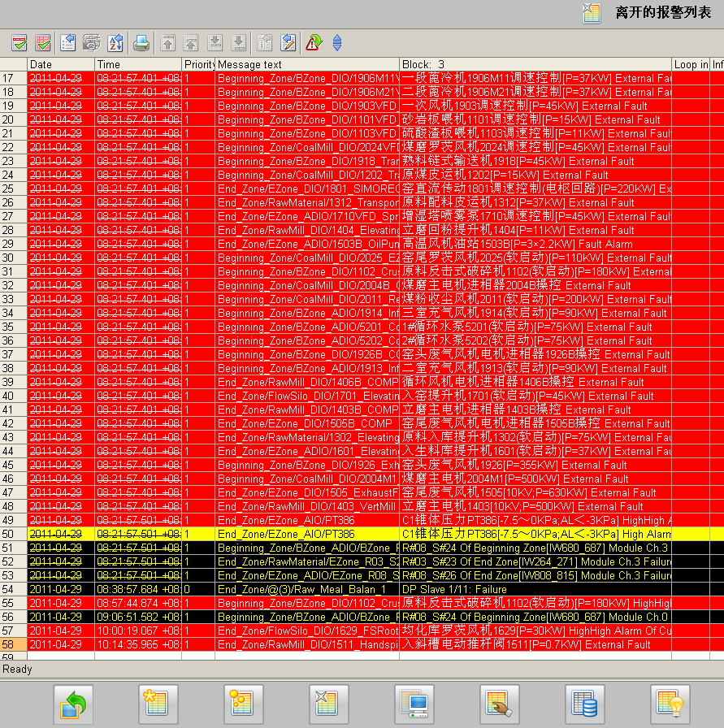Click the green back arrow button
The height and width of the screenshot is (728, 724).
pos(73,704)
